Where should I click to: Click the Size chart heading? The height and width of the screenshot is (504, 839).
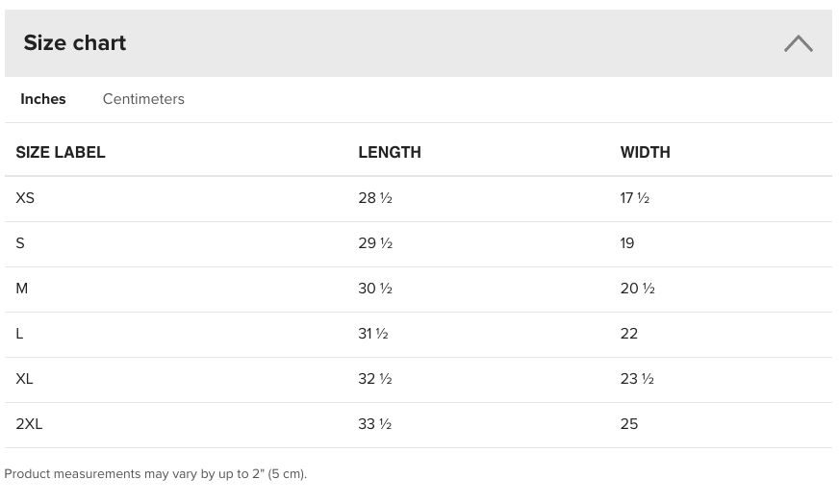coord(75,43)
